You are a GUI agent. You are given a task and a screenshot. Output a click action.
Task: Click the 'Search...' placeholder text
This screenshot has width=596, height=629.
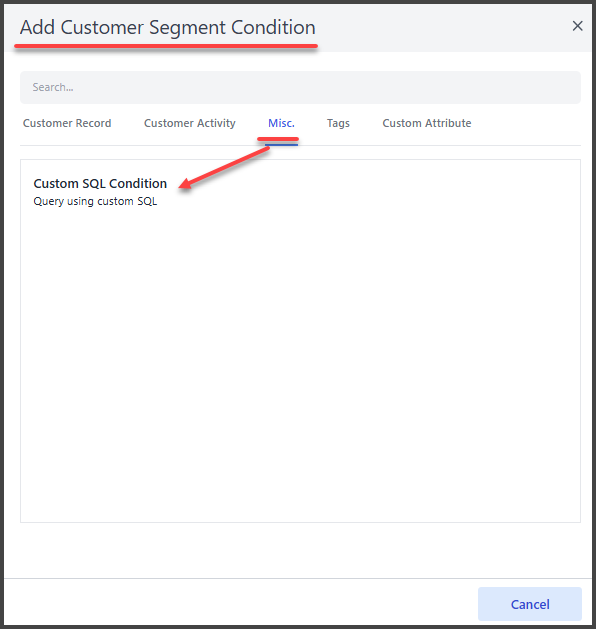click(x=53, y=87)
